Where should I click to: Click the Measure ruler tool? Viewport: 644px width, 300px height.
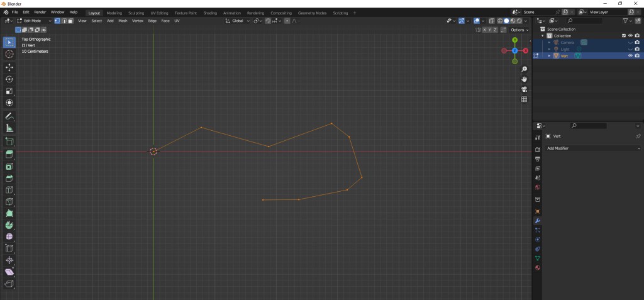click(x=9, y=128)
